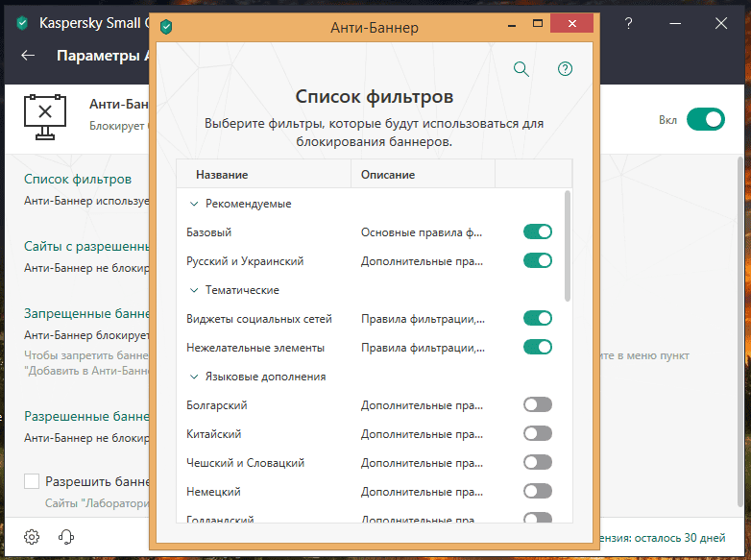Minimize the main Kaspersky window
The image size is (751, 560).
coord(675,23)
